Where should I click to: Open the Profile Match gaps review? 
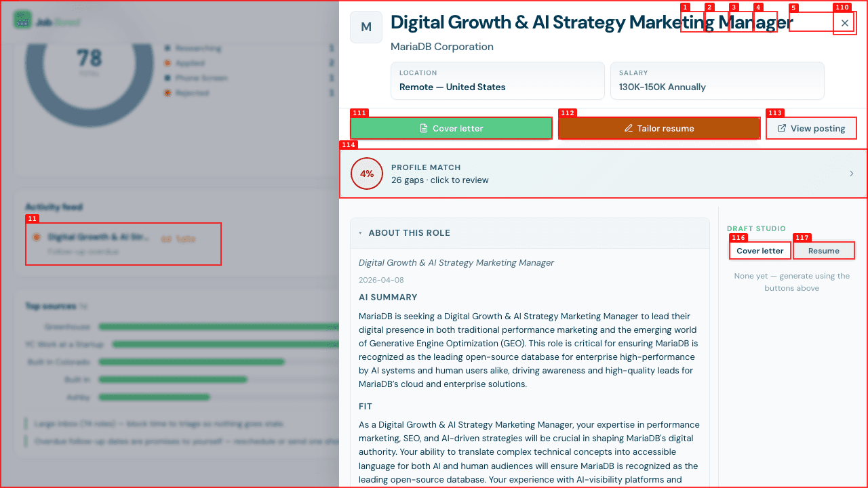point(603,174)
